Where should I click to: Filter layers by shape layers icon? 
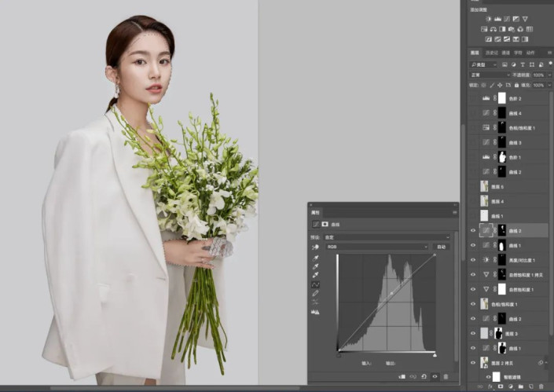[x=532, y=64]
